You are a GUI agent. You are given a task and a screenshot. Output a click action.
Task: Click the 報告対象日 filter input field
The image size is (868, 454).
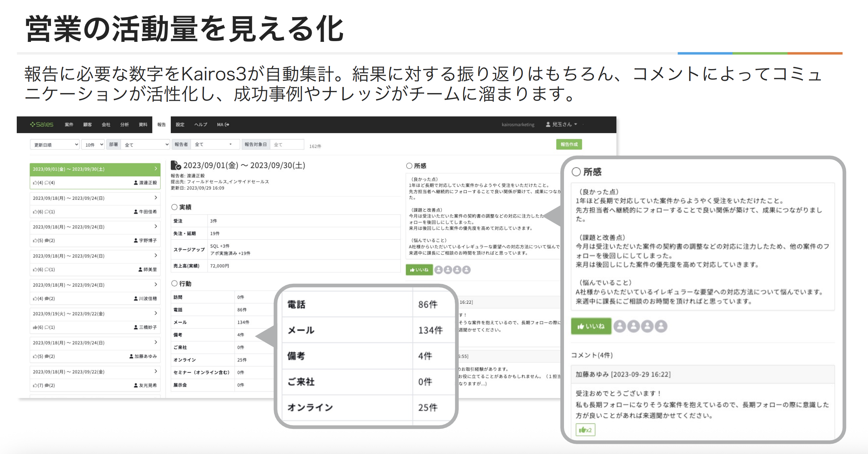click(287, 144)
